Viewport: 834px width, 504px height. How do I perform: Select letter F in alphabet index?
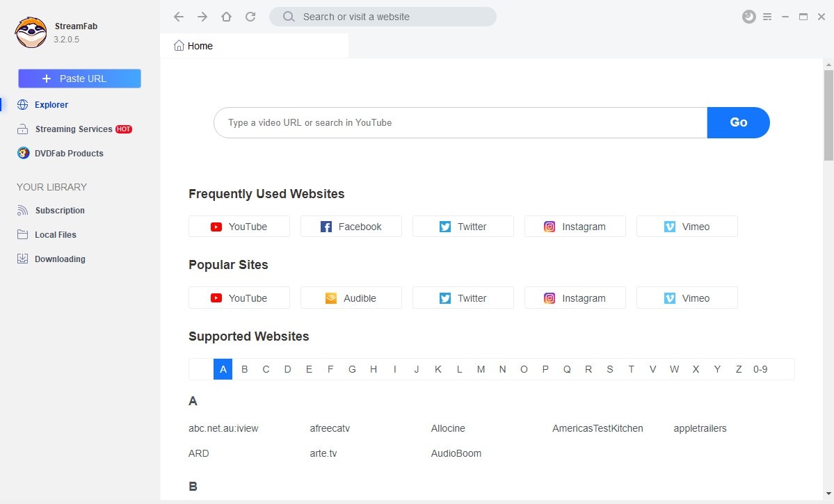coord(330,369)
